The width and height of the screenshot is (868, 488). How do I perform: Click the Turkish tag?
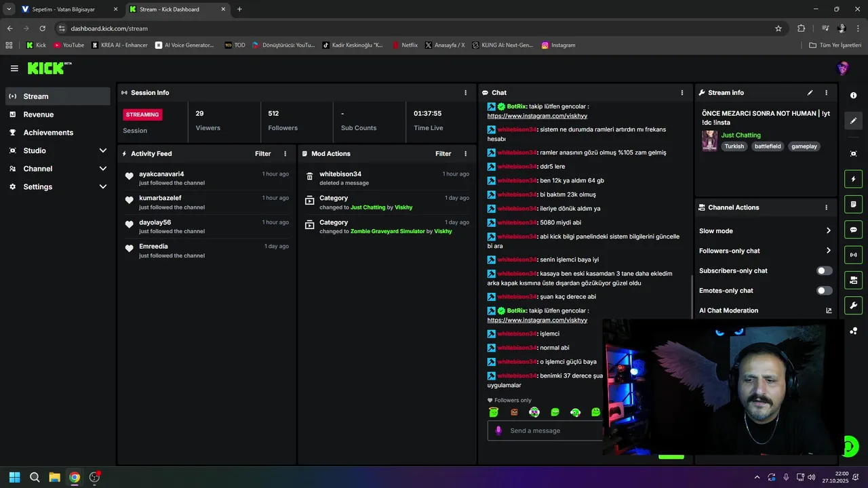click(734, 146)
